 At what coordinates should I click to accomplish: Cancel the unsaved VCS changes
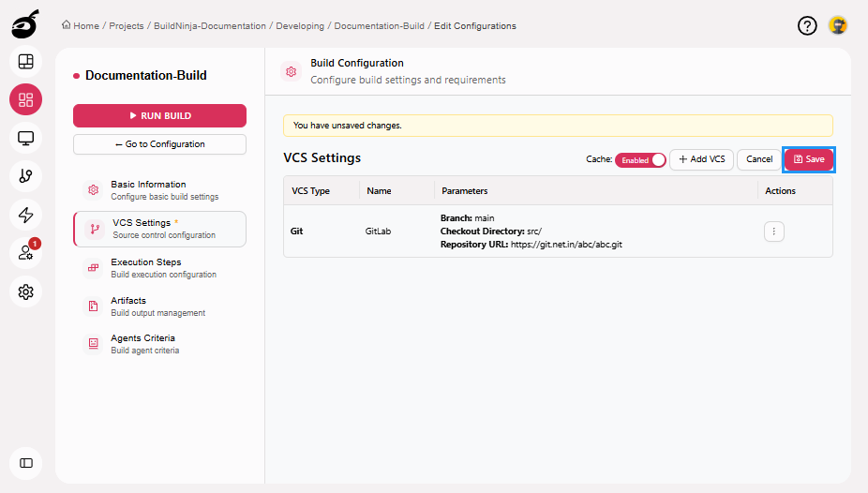(x=759, y=159)
